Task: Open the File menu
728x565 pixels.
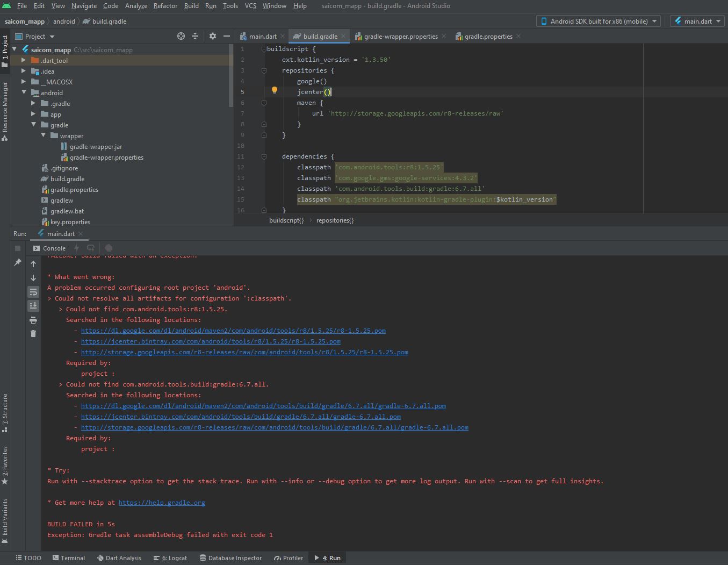Action: (22, 6)
